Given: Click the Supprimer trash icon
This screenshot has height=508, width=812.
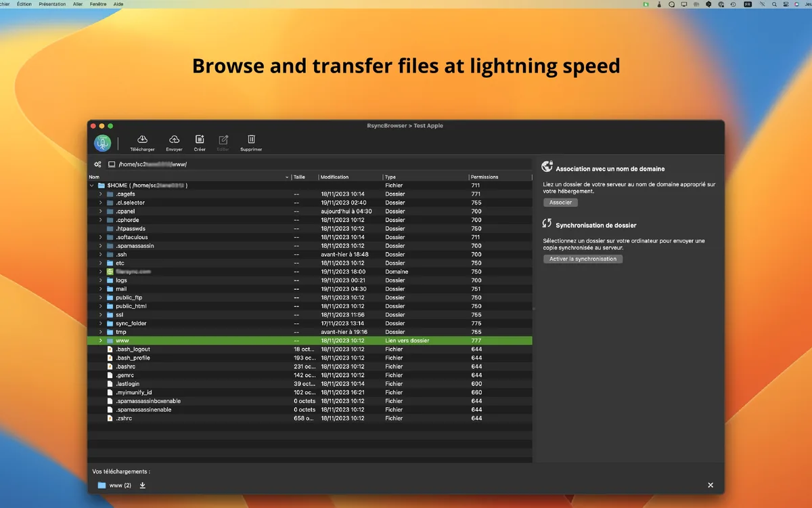Looking at the screenshot, I should (x=250, y=139).
